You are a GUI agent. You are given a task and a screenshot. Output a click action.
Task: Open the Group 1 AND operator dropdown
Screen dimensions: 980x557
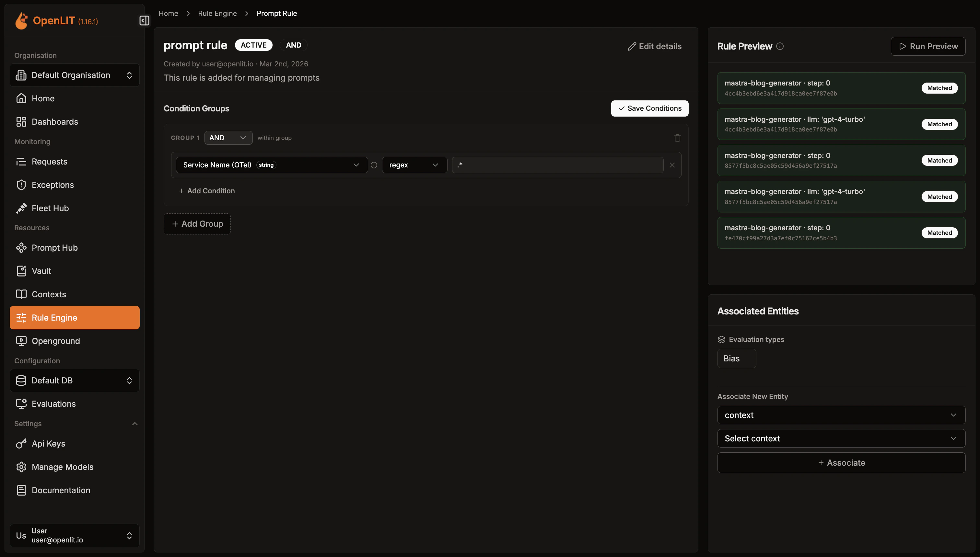[228, 138]
